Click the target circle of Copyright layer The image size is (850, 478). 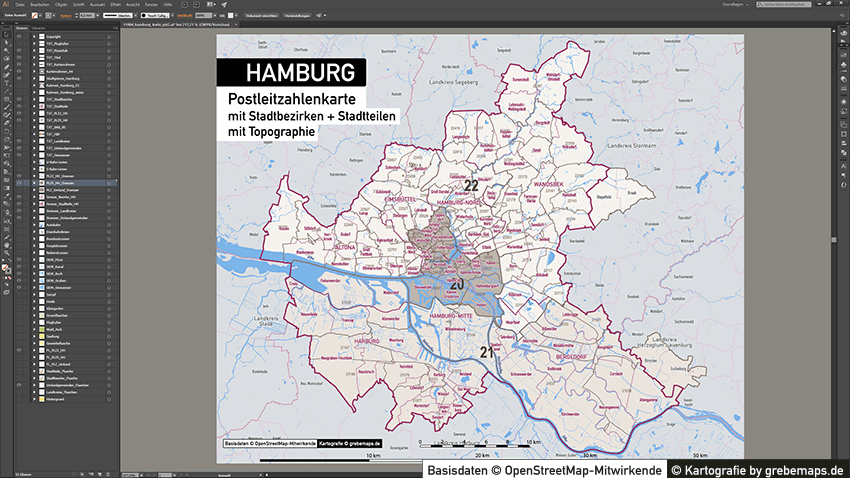coord(108,37)
